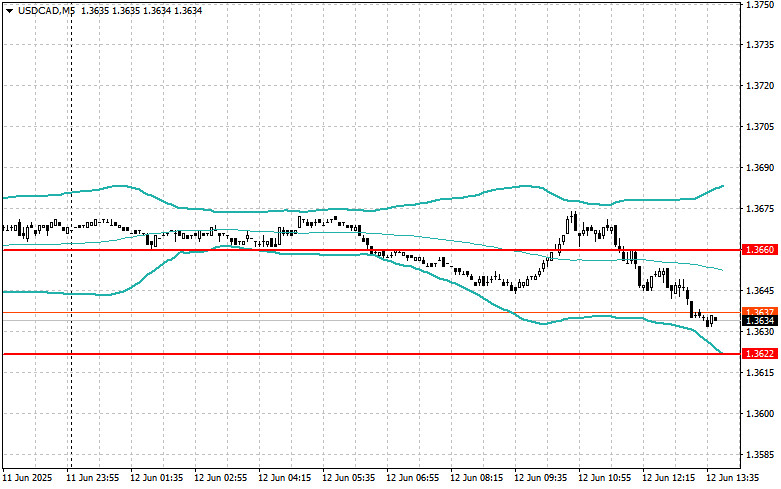Select the red 1.3660 price level label

(x=760, y=250)
